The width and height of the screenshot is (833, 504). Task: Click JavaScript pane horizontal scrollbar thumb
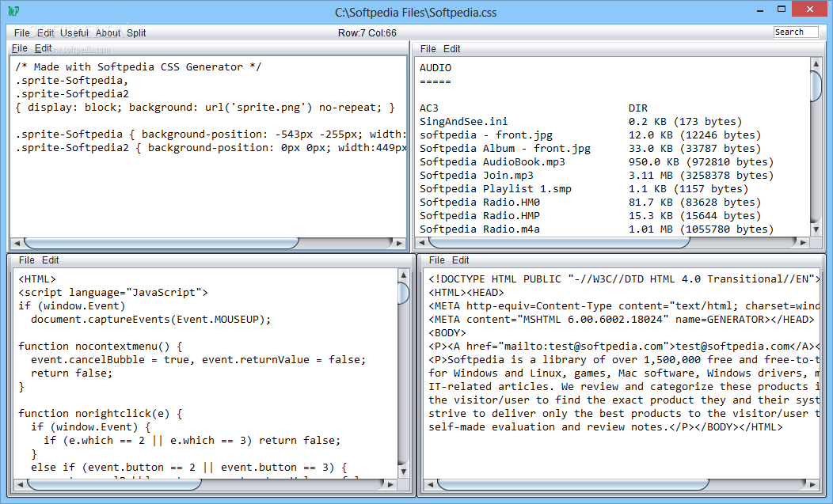[x=114, y=484]
